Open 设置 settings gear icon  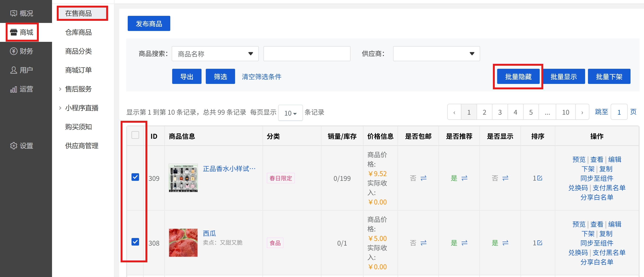click(13, 146)
